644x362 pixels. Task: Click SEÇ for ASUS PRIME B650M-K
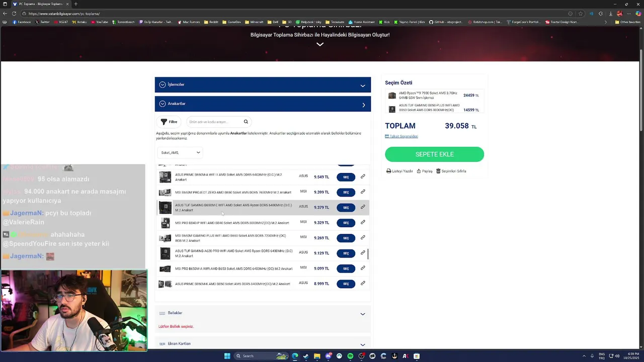[x=346, y=284]
